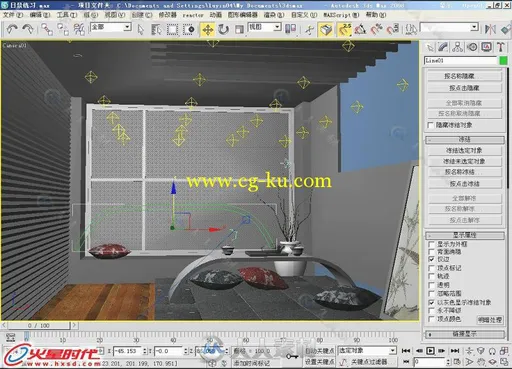Image resolution: width=512 pixels, height=369 pixels.
Task: Click the 冻结未选定对象 button
Action: pos(464,161)
